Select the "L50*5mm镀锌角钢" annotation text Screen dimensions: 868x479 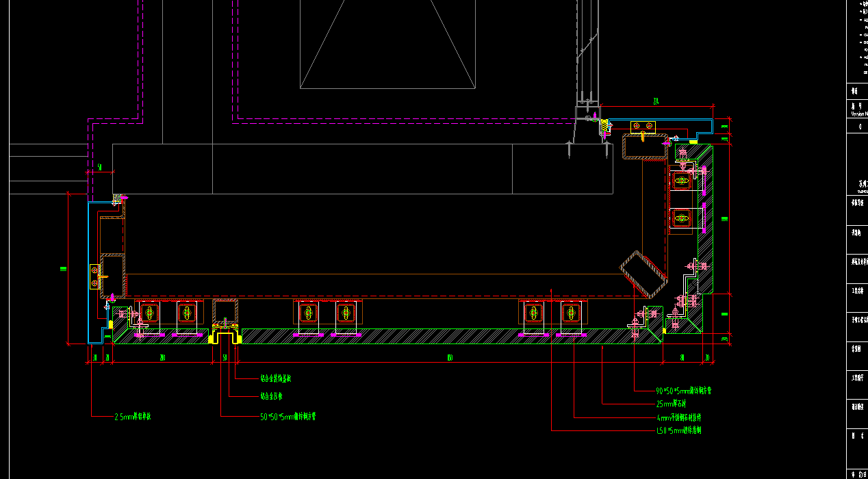coord(679,430)
